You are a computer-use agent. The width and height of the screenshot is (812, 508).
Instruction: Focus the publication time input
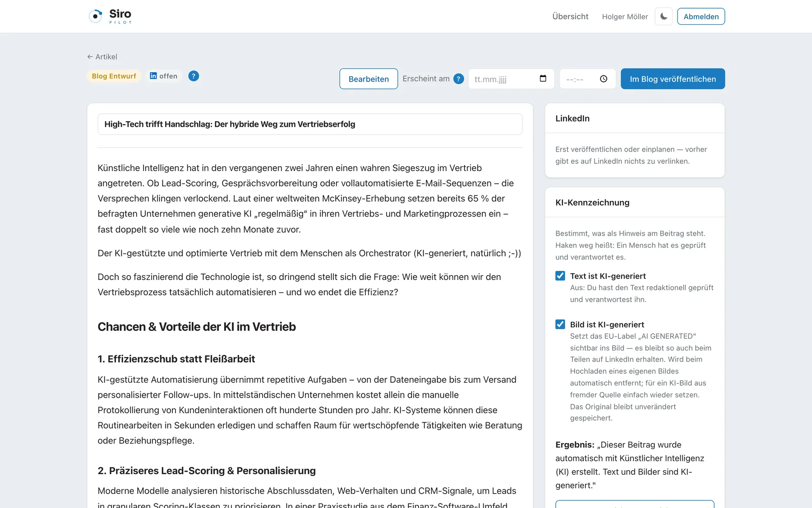pos(587,79)
